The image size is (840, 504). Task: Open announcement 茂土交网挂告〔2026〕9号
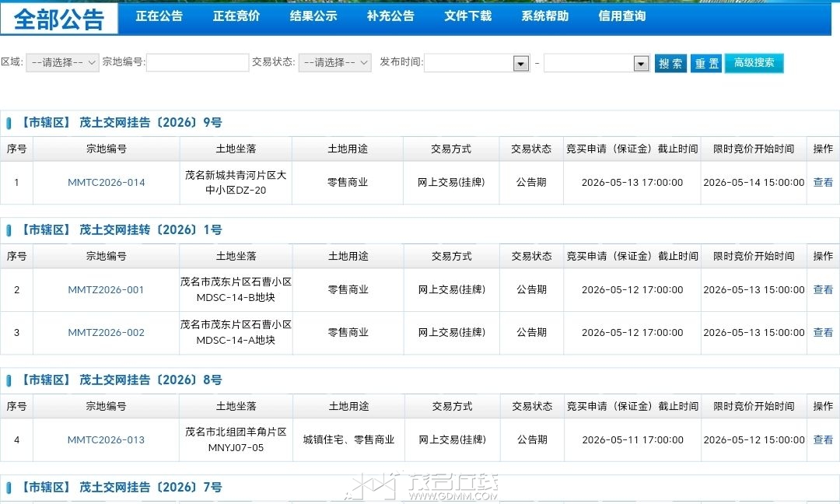(x=150, y=123)
